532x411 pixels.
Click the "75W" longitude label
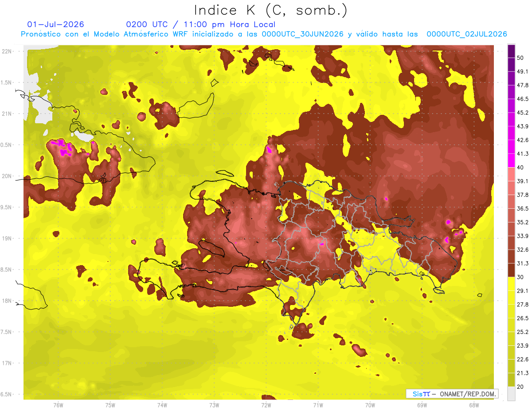(110, 405)
